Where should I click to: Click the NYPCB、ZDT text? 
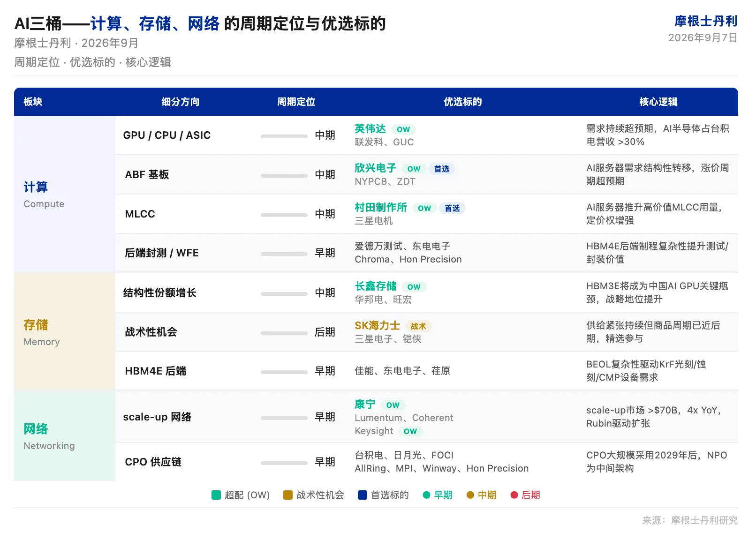pyautogui.click(x=385, y=181)
